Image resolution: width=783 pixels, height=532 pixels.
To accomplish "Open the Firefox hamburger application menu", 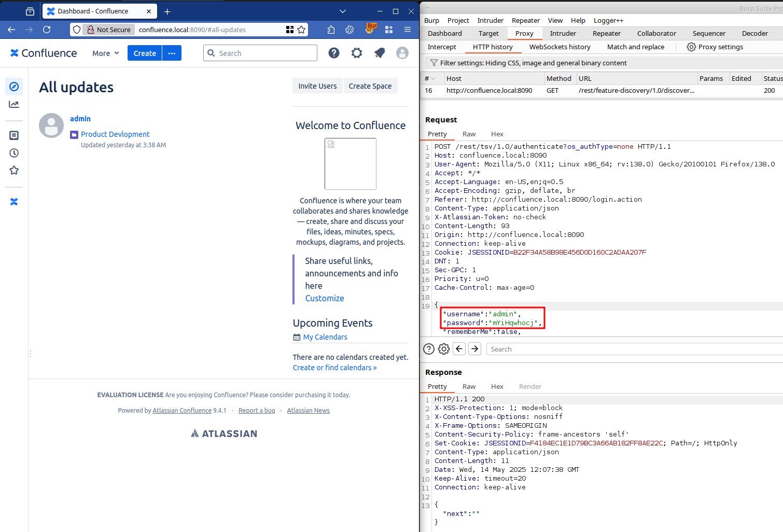I will pyautogui.click(x=408, y=30).
